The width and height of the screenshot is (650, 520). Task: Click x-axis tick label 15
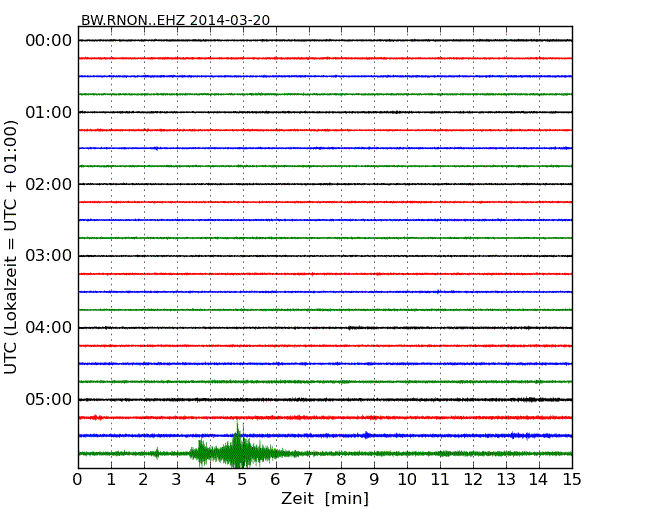[x=572, y=480]
